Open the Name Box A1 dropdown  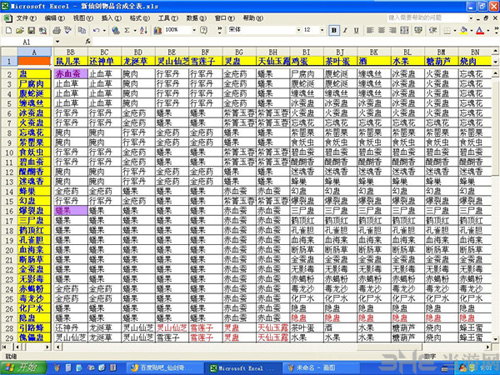57,42
